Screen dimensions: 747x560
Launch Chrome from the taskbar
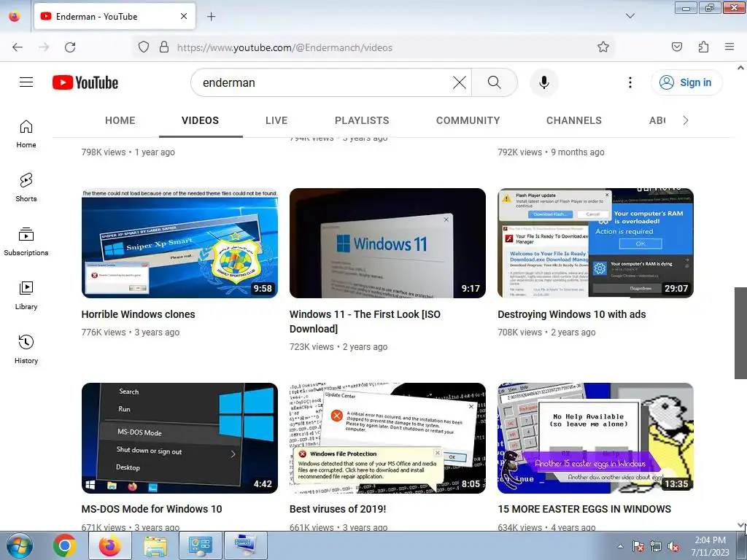pyautogui.click(x=65, y=545)
